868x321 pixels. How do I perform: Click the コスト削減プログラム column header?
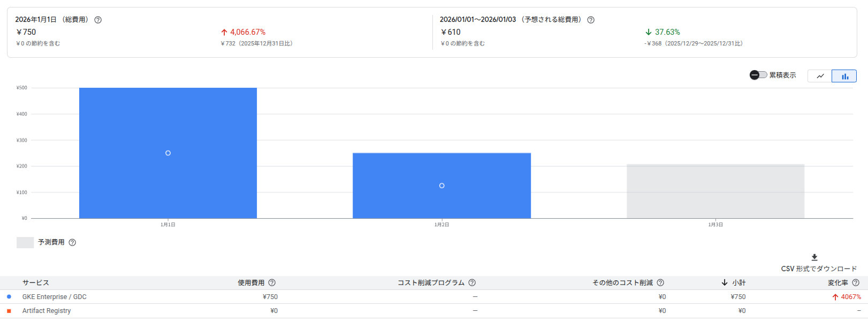pyautogui.click(x=431, y=282)
